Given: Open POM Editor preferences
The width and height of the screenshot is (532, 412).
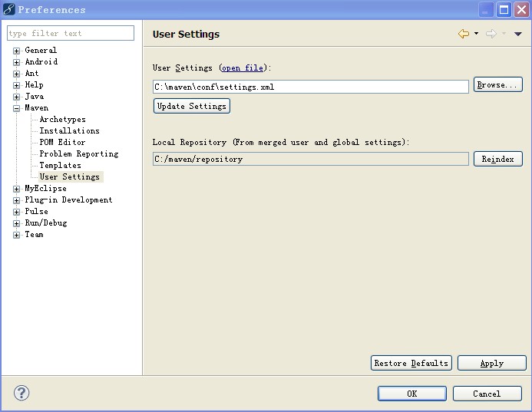Looking at the screenshot, I should pyautogui.click(x=62, y=142).
